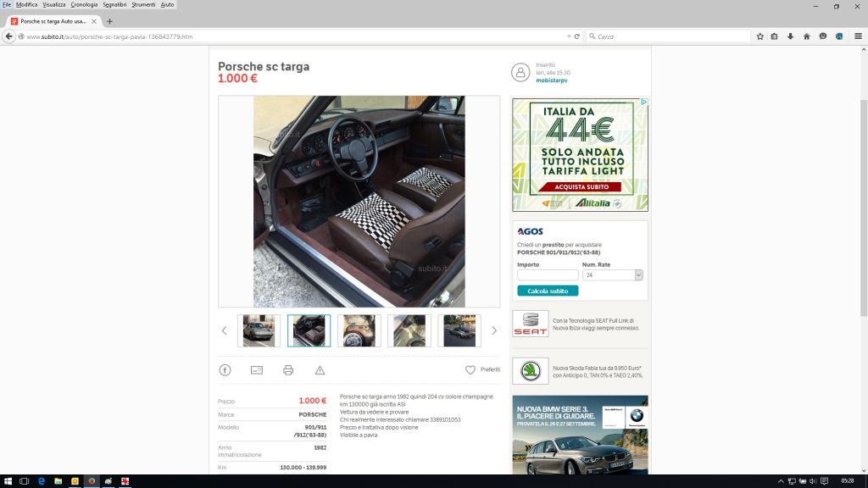Open a new tab with plus button
868x488 pixels.
click(x=109, y=21)
